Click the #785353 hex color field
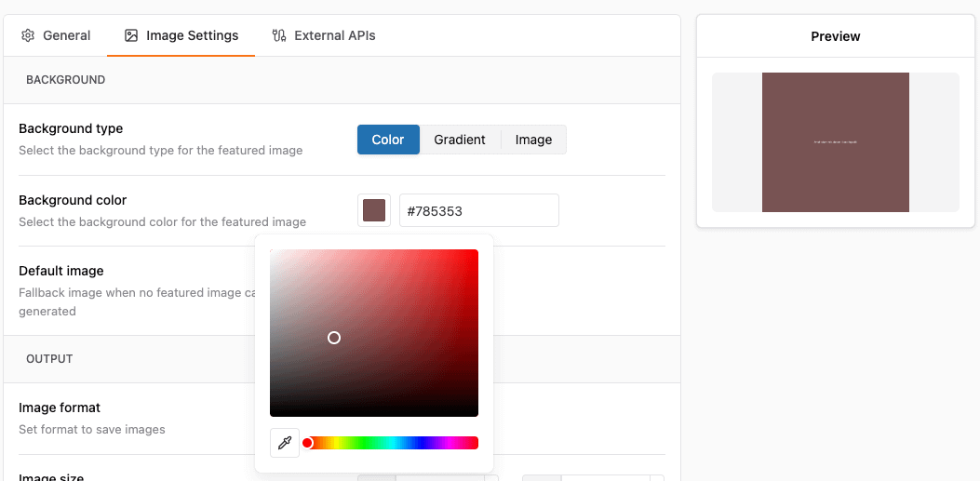The height and width of the screenshot is (481, 980). (x=478, y=210)
